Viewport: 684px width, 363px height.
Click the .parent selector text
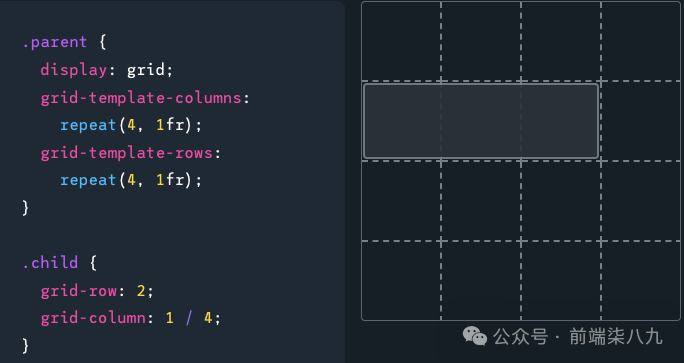[55, 42]
